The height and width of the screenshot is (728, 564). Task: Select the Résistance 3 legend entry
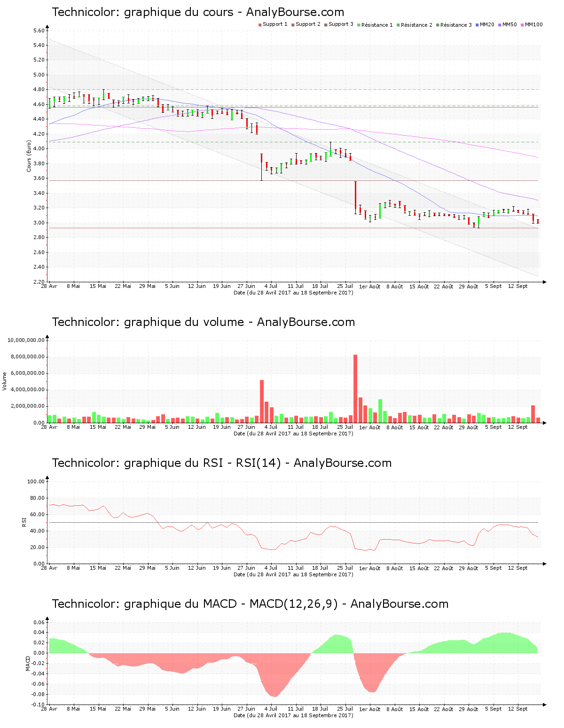click(454, 25)
